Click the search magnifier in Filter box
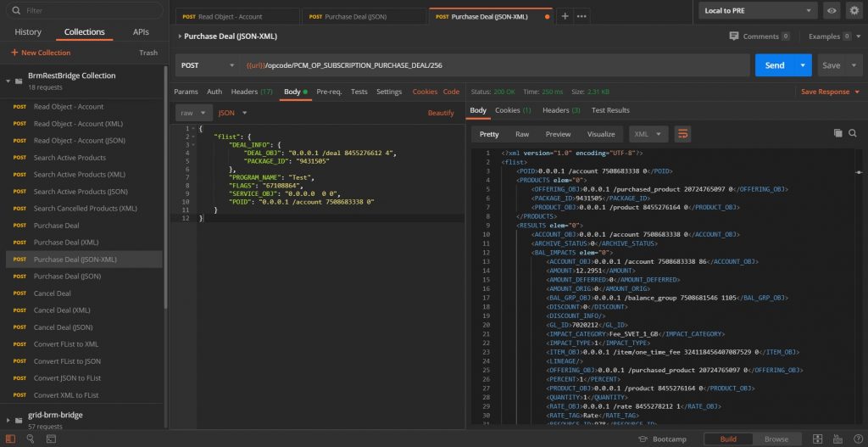The height and width of the screenshot is (447, 868). (16, 10)
